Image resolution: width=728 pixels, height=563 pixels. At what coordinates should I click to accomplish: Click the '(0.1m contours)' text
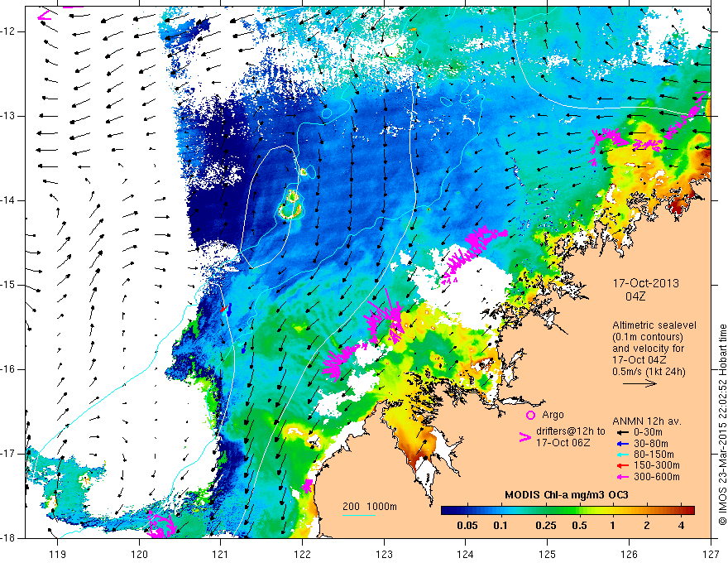pyautogui.click(x=649, y=337)
